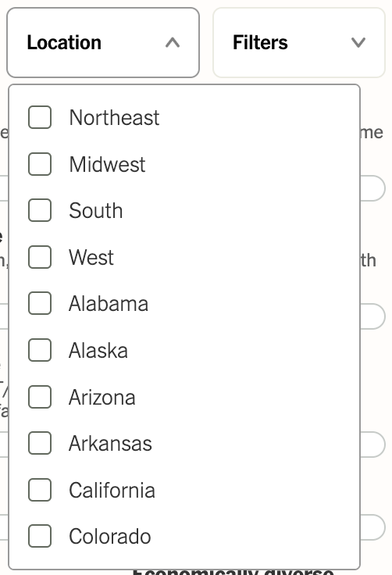
Task: Enable the South region checkbox
Action: click(40, 210)
